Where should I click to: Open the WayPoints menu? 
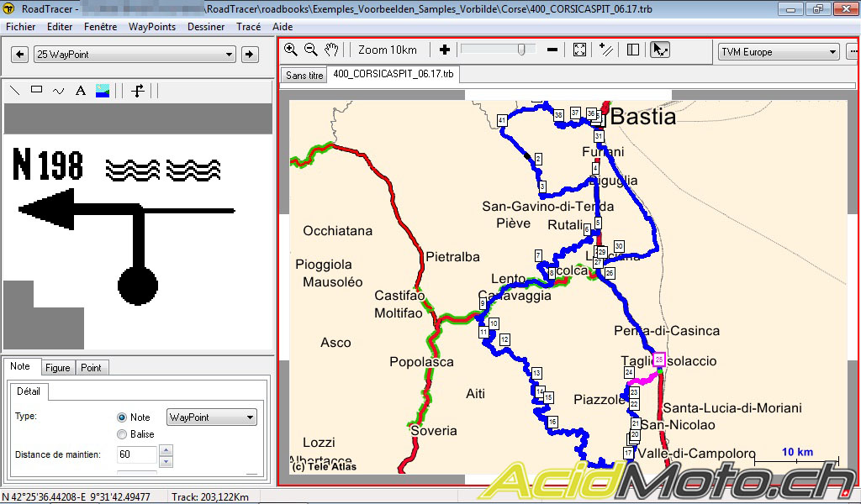click(152, 27)
